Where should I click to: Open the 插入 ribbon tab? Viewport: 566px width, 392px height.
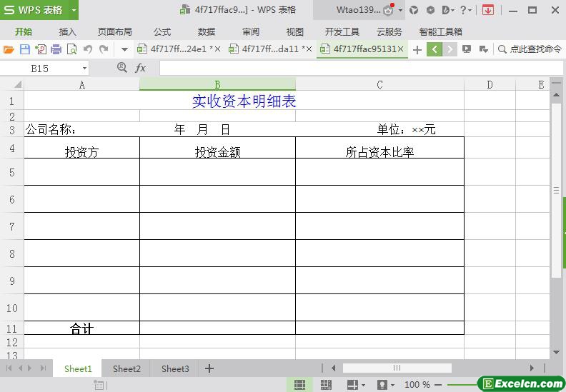pos(67,31)
